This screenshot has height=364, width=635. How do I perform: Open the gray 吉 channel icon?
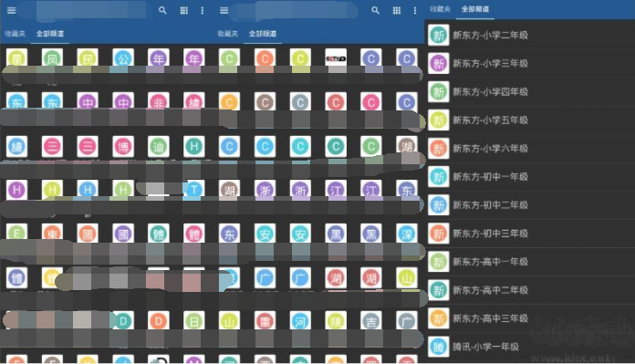coord(371,321)
